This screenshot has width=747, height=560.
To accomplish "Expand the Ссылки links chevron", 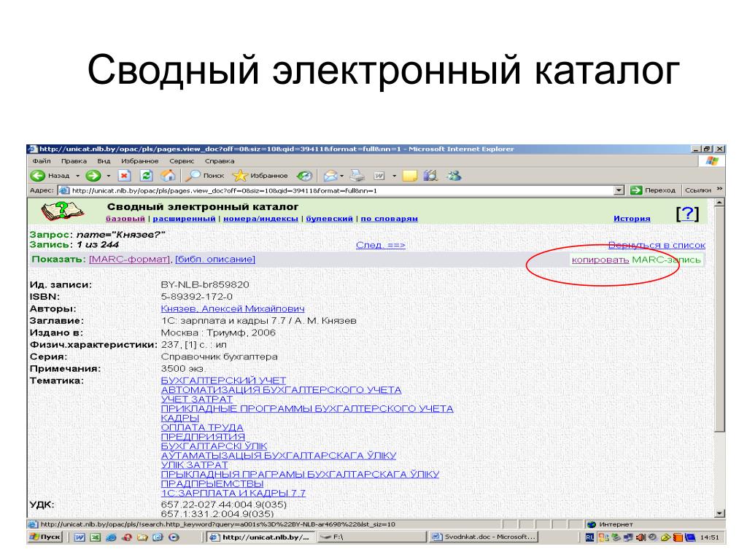I will pyautogui.click(x=719, y=190).
